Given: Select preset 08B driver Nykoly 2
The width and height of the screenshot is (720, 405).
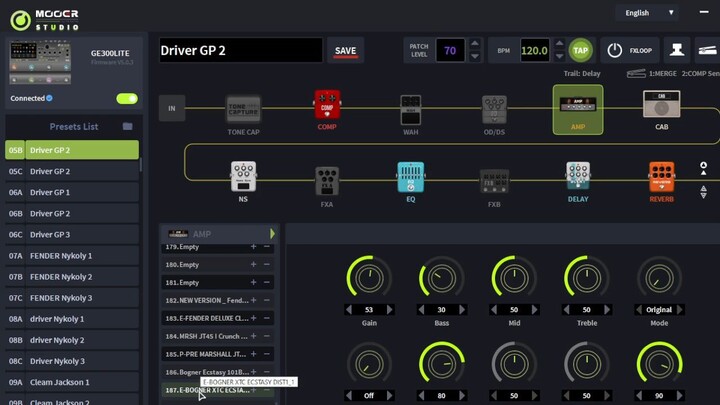Looking at the screenshot, I should point(72,340).
